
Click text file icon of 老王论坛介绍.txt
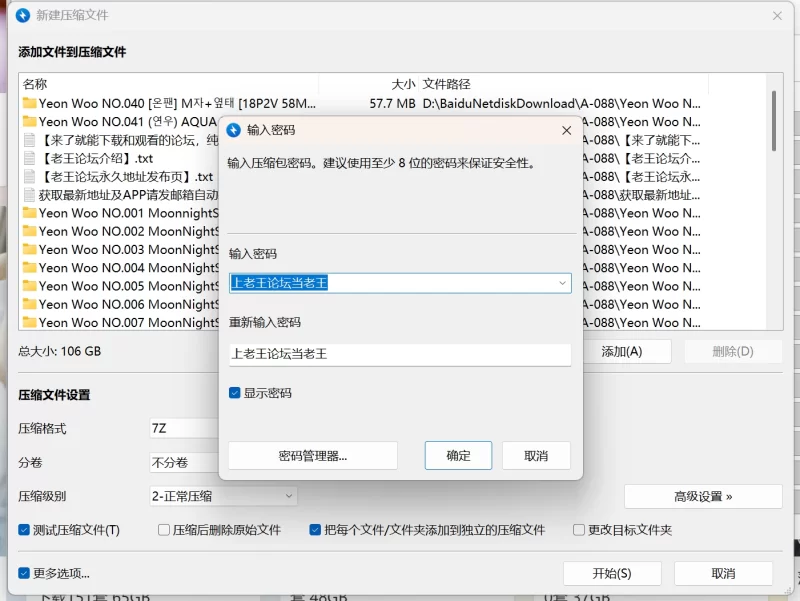coord(29,158)
